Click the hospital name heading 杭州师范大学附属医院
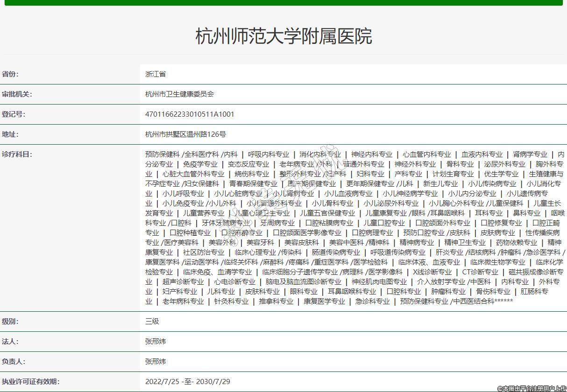This screenshot has height=392, width=567. (x=283, y=36)
